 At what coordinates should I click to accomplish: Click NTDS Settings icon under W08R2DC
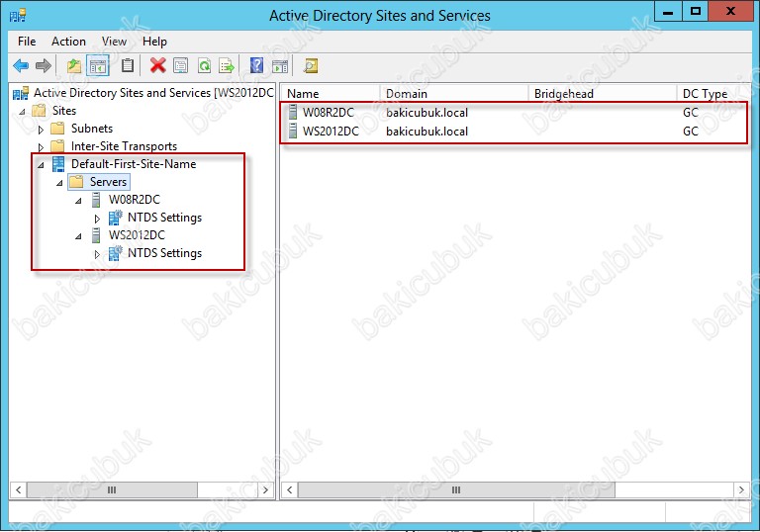[116, 218]
